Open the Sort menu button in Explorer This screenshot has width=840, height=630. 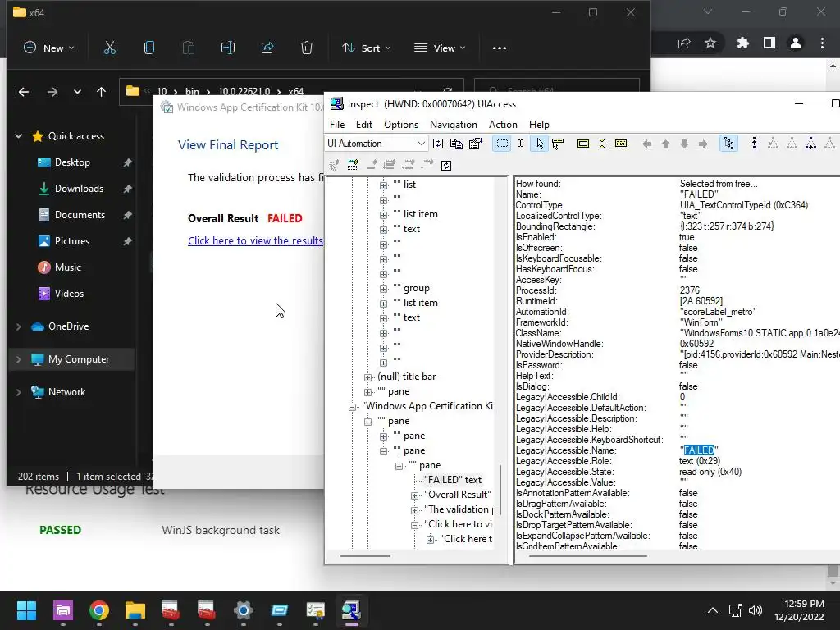[367, 48]
